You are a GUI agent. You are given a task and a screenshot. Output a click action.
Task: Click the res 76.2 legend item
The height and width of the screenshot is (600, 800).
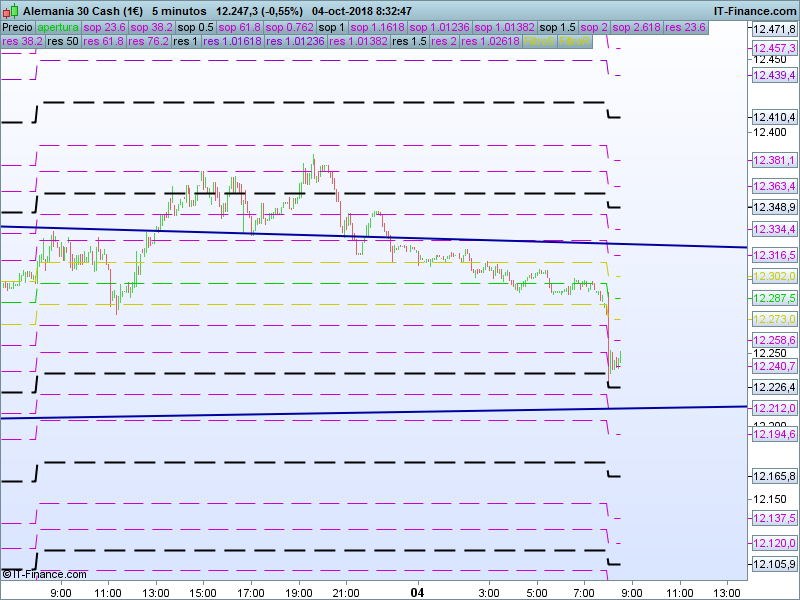coord(146,42)
